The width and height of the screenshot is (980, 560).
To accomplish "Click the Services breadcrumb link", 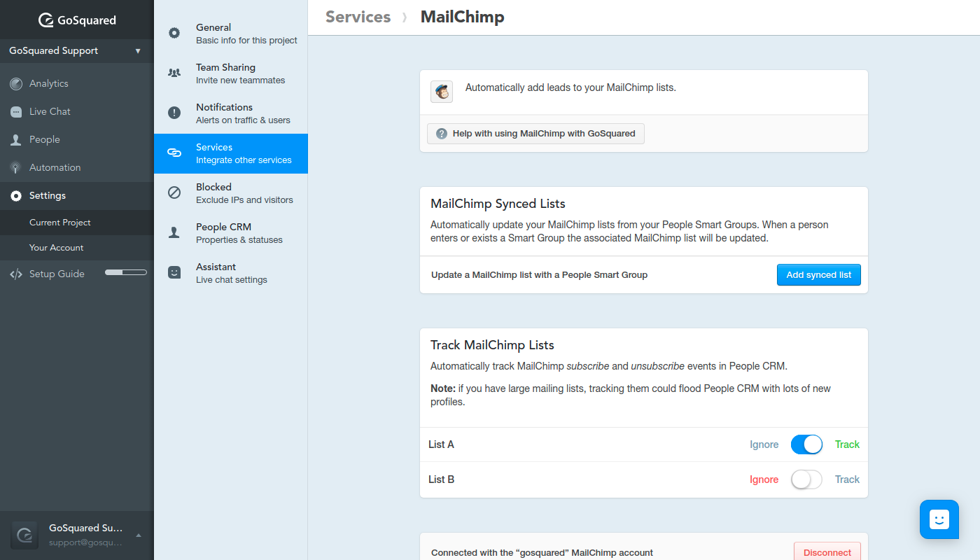I will [x=358, y=17].
